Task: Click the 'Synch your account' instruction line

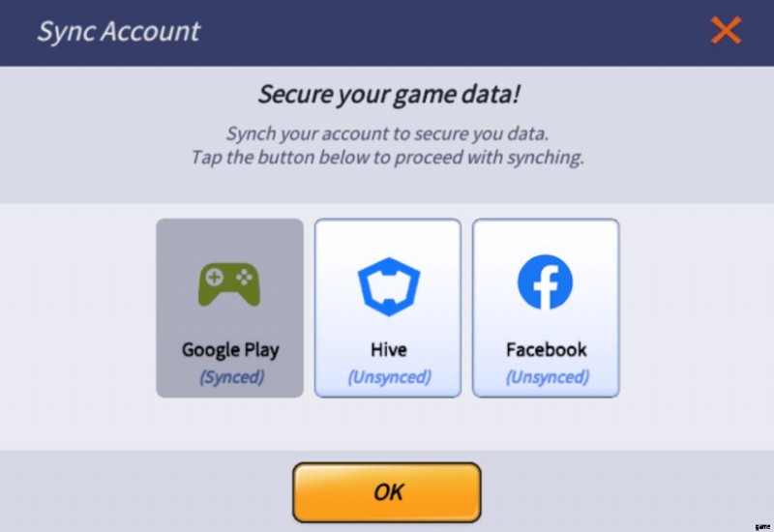Action: pos(387,133)
